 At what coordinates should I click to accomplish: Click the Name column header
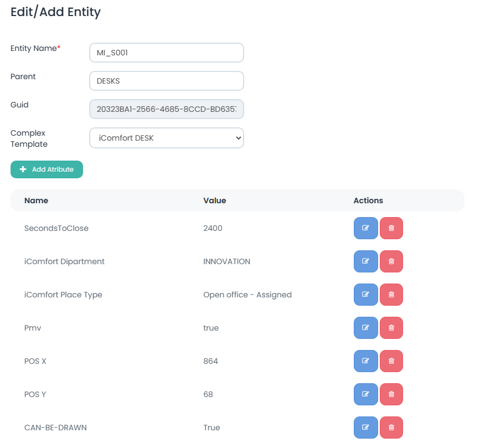36,200
